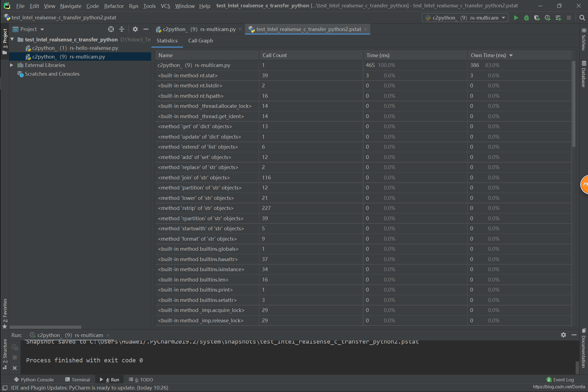Select <method 'rstrip' of 'str' objects> row
Screen dimensions: 588x392
tap(363, 208)
